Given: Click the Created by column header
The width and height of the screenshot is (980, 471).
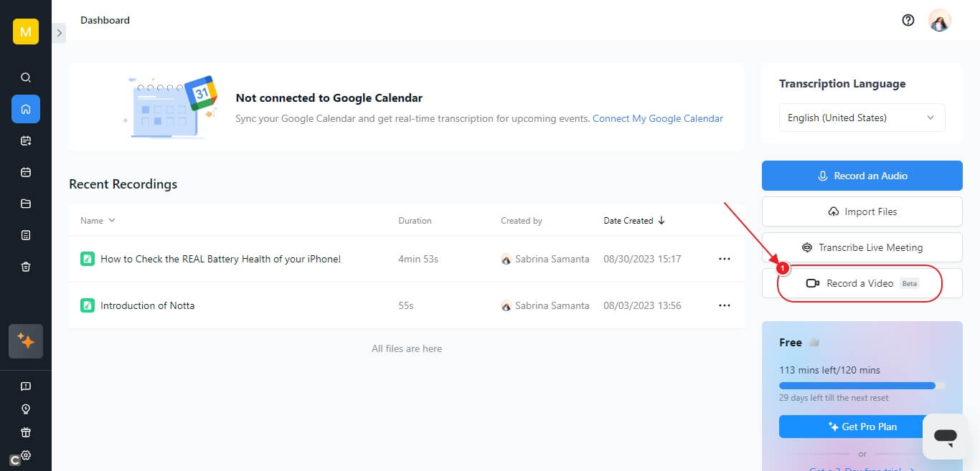Looking at the screenshot, I should (522, 221).
